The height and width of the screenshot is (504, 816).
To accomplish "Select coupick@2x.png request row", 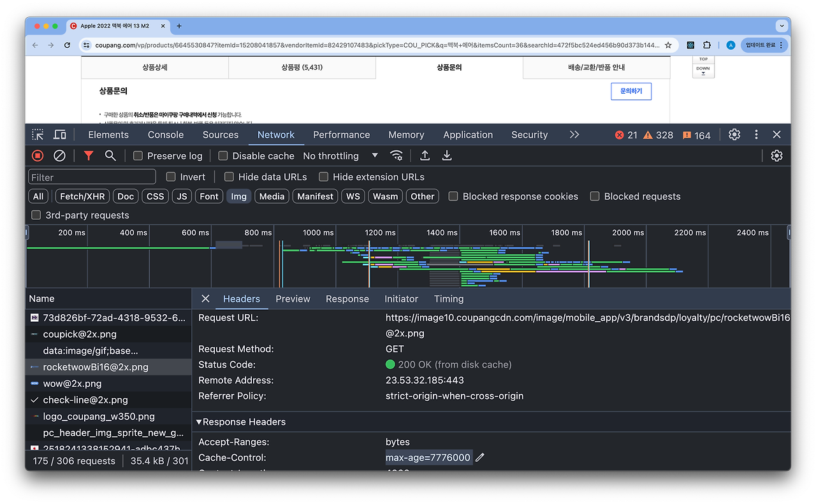I will pyautogui.click(x=108, y=334).
